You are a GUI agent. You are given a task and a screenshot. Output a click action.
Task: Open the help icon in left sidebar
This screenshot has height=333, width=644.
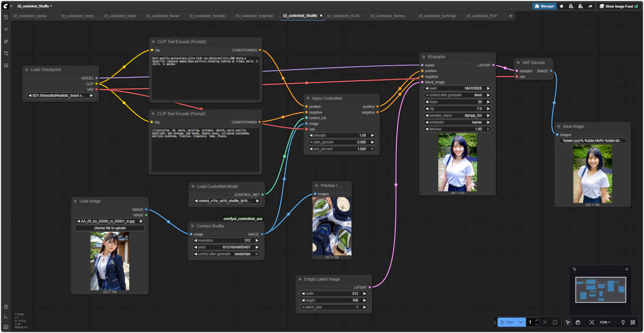pyautogui.click(x=6, y=307)
